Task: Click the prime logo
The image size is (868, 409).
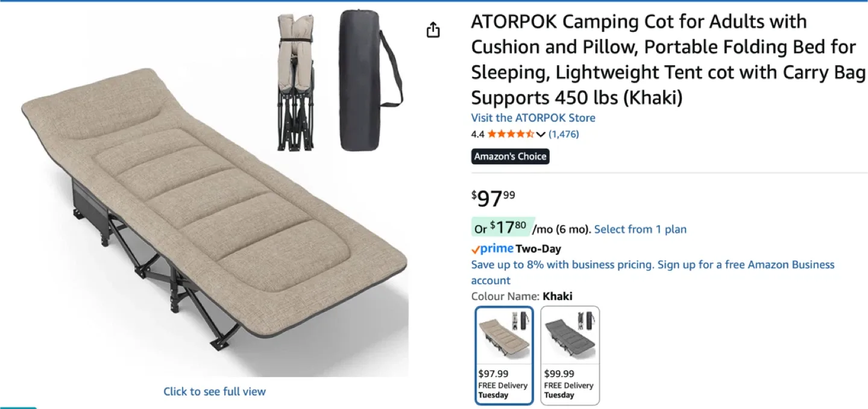Action: (492, 248)
